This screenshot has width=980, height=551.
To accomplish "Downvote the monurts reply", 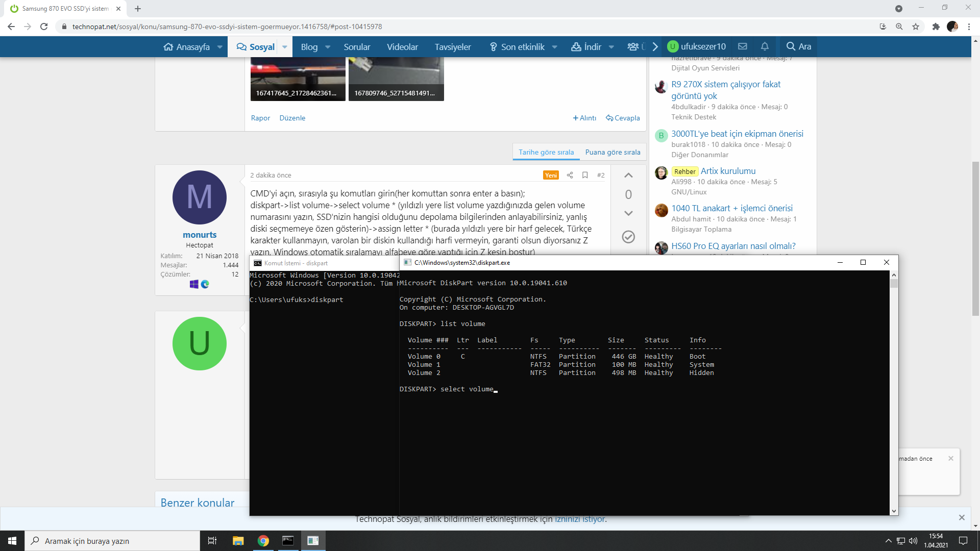I will pyautogui.click(x=628, y=213).
